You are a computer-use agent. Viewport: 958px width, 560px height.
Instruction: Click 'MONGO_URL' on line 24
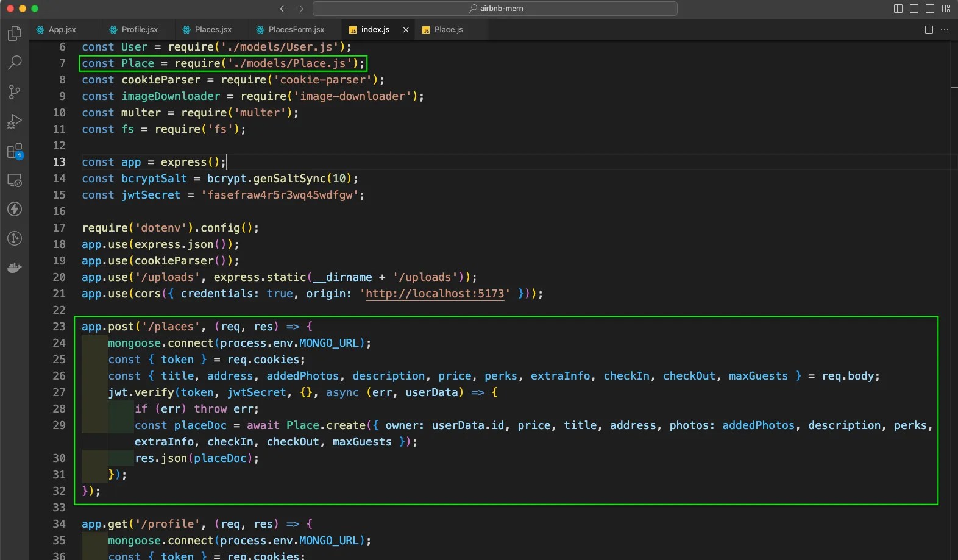tap(329, 343)
